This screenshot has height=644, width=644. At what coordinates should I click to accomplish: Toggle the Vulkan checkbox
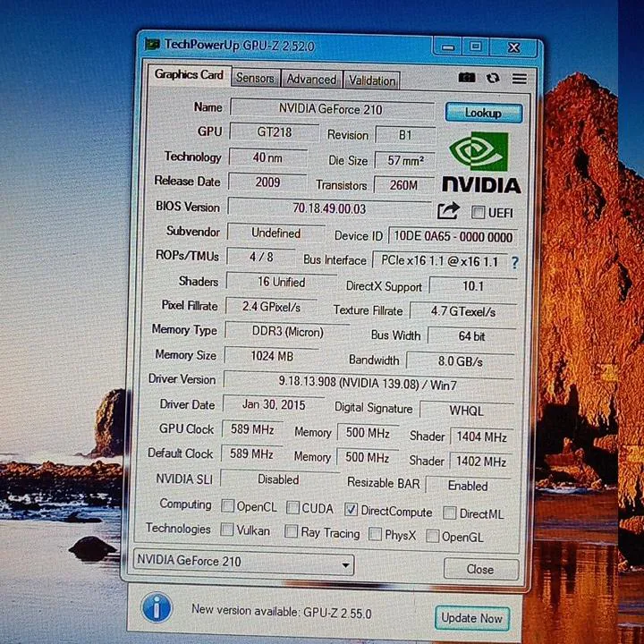point(226,529)
